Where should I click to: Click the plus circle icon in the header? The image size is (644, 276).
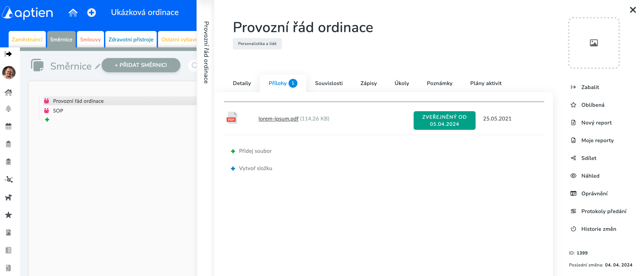coord(91,13)
